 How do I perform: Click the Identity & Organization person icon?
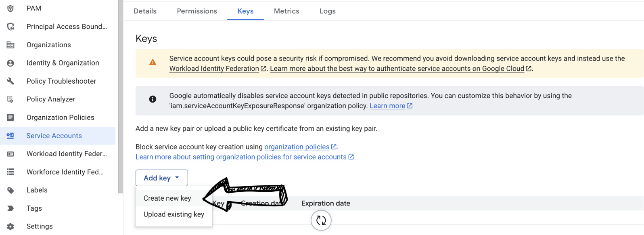(10, 63)
